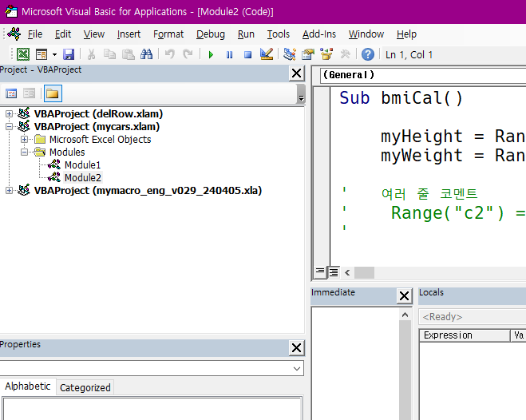This screenshot has width=526, height=420.
Task: Click the VBA icon left of File menu
Action: tap(14, 34)
